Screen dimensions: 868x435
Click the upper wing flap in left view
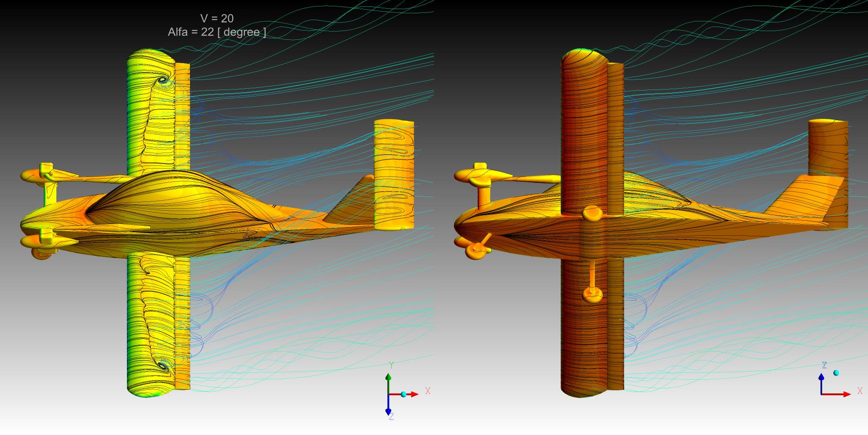182,114
